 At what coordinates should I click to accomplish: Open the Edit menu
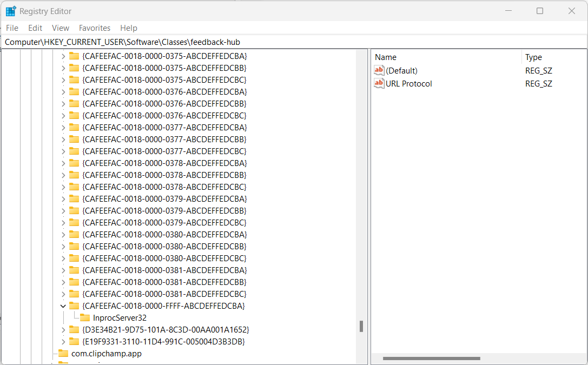pos(35,28)
